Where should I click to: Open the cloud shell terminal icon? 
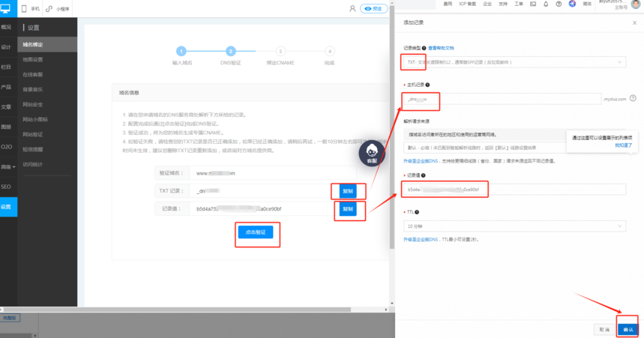click(x=533, y=4)
